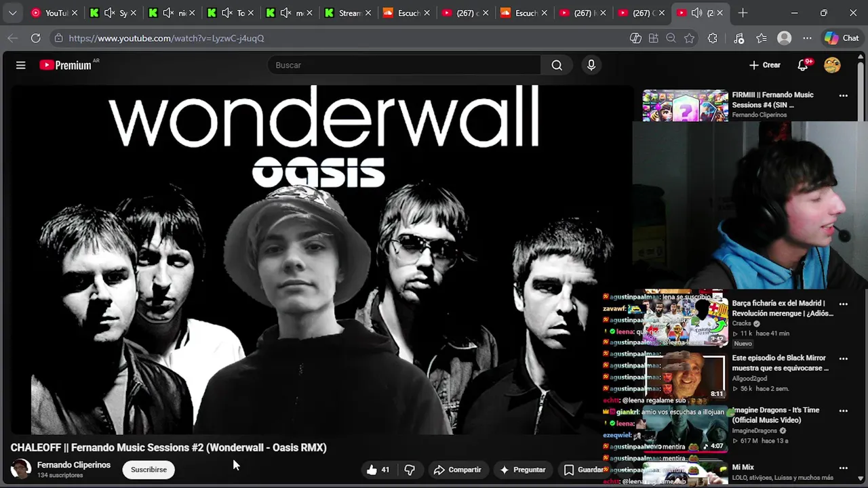The height and width of the screenshot is (488, 868).
Task: Click the Compartir share button
Action: click(457, 470)
